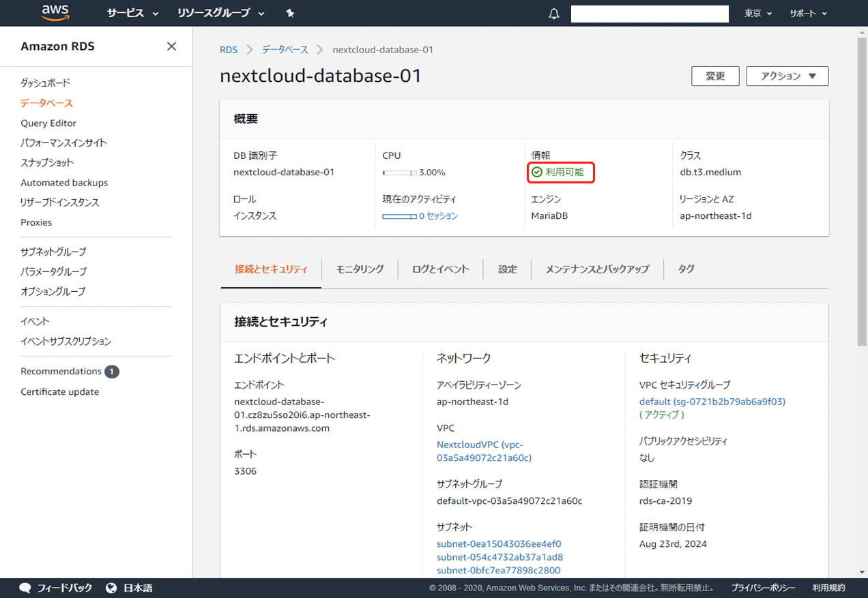Open イベントサブスクリプション in sidebar
The width and height of the screenshot is (868, 598).
point(66,341)
